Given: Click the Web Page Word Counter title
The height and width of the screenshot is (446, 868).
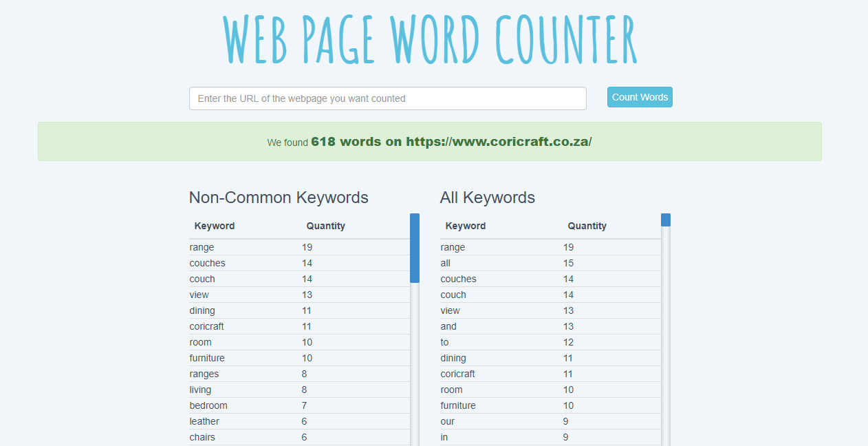Looking at the screenshot, I should (431, 39).
